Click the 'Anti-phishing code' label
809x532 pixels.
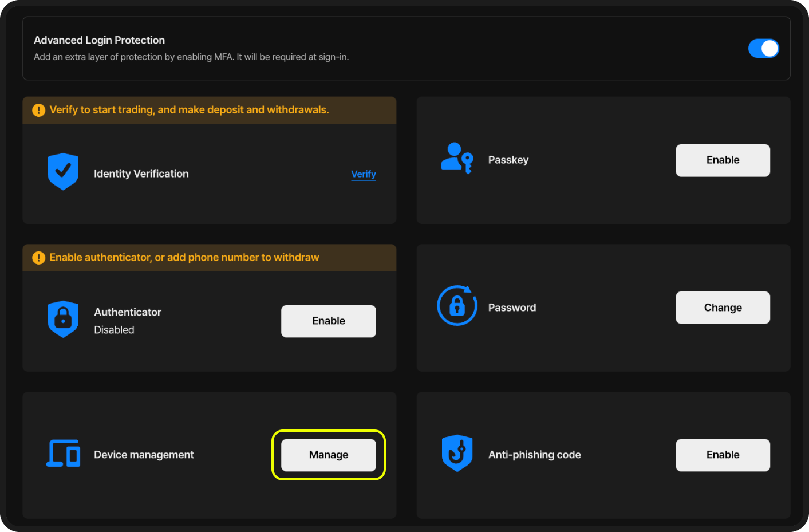[534, 455]
